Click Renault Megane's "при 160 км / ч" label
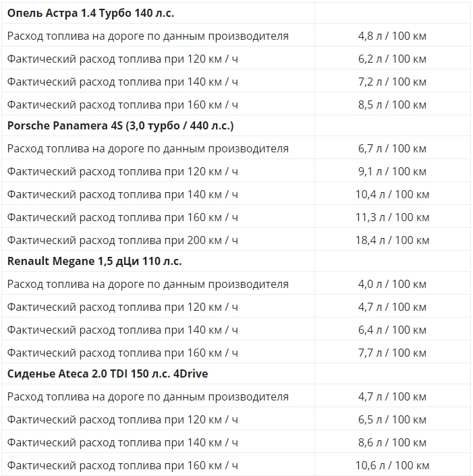The image size is (473, 476). tap(122, 353)
